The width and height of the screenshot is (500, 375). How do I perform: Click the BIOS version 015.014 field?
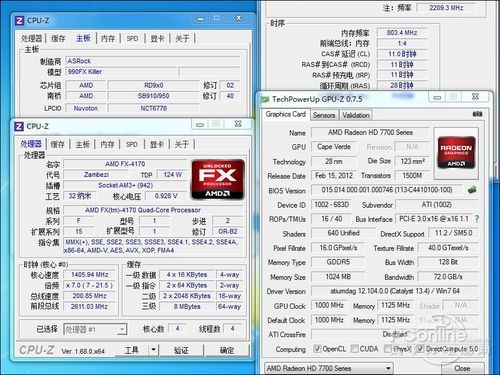(387, 190)
